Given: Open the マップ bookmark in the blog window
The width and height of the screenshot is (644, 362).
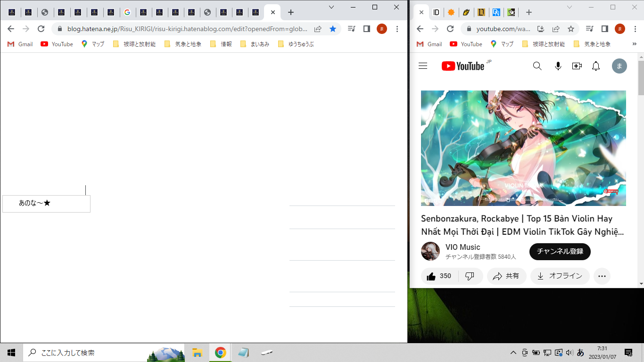Looking at the screenshot, I should click(93, 44).
